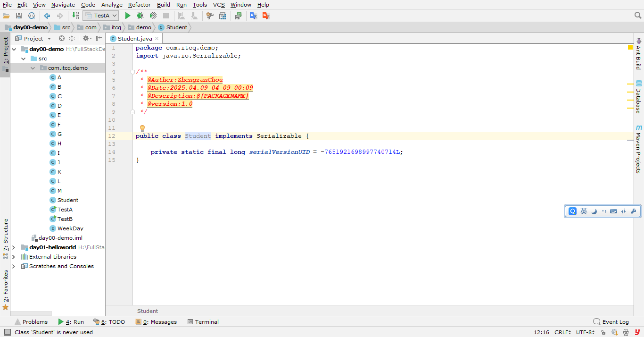
Task: Click the red Google Translate icon
Action: [x=266, y=16]
